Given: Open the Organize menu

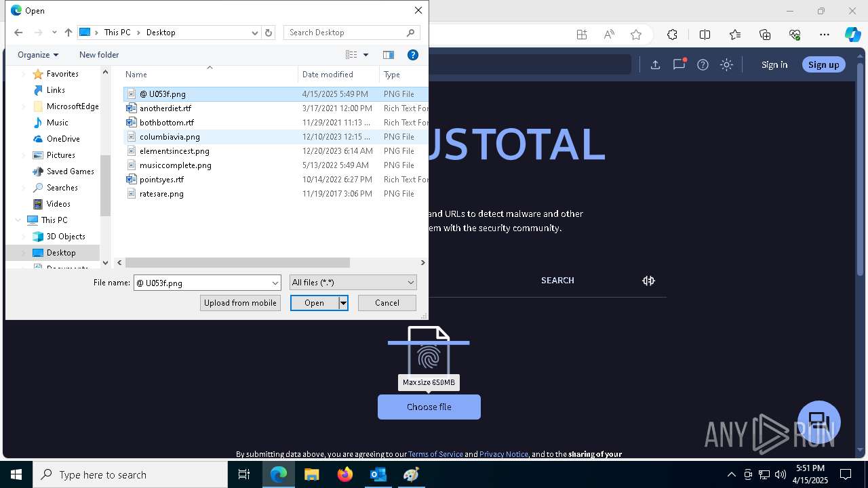Looking at the screenshot, I should click(x=38, y=55).
